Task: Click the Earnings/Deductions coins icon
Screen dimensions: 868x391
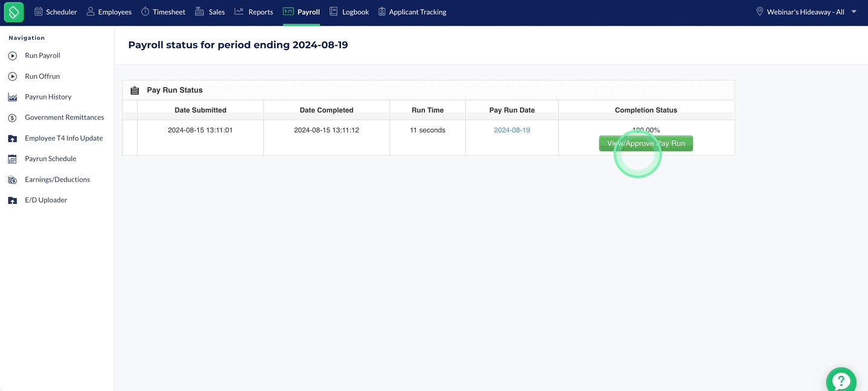Action: point(12,180)
